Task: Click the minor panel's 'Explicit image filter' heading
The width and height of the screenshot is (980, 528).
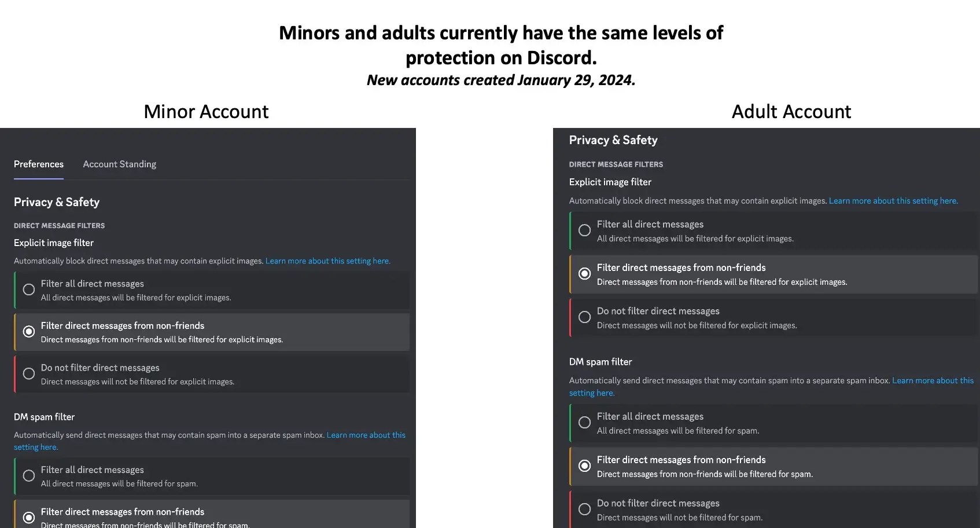Action: (x=54, y=243)
